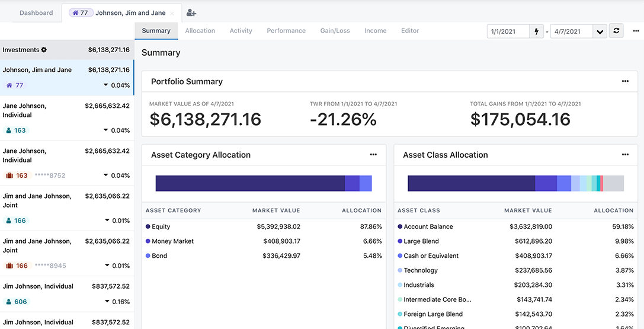This screenshot has height=329, width=644.
Task: Expand the down arrow beside household 77
Action: 106,85
